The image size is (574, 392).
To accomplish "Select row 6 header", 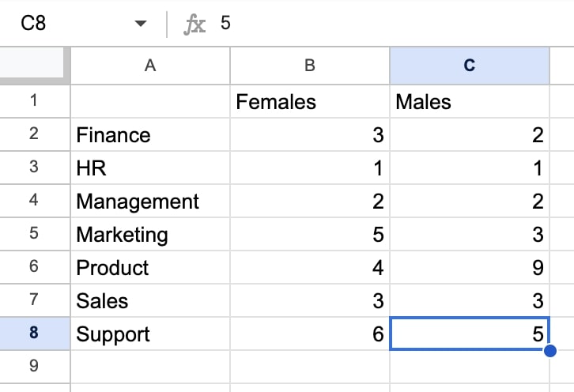I will pos(34,267).
